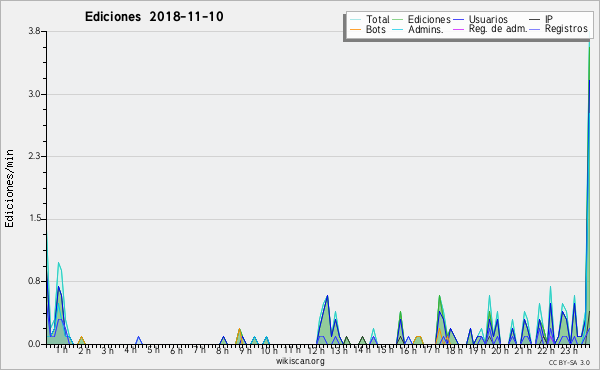Viewport: 600px width, 370px height.
Task: Click the 3.8 value on y-axis
Action: point(34,31)
